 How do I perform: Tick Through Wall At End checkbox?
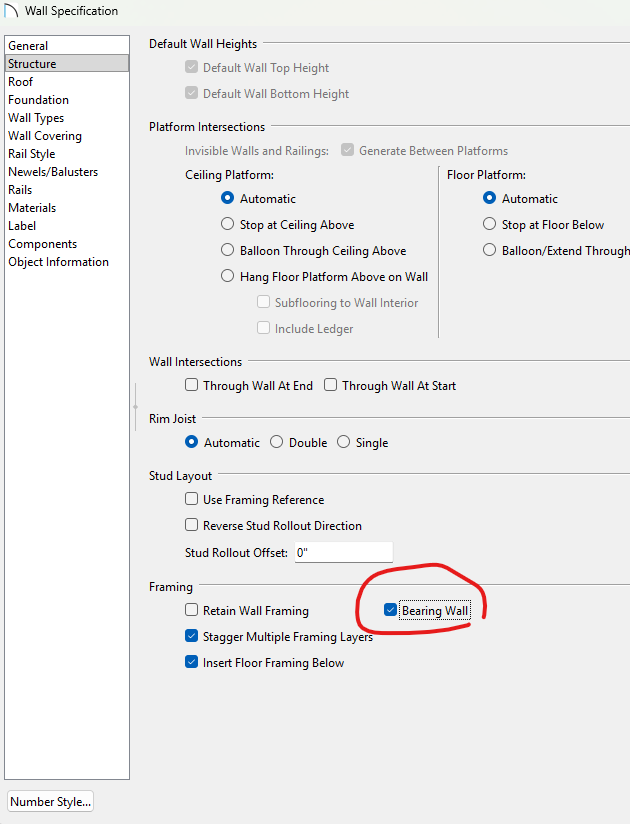click(192, 385)
